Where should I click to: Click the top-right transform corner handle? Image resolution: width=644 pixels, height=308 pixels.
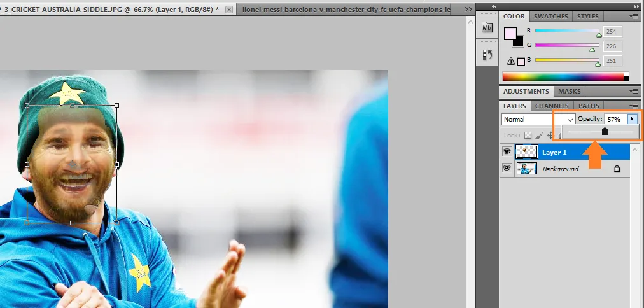point(116,106)
